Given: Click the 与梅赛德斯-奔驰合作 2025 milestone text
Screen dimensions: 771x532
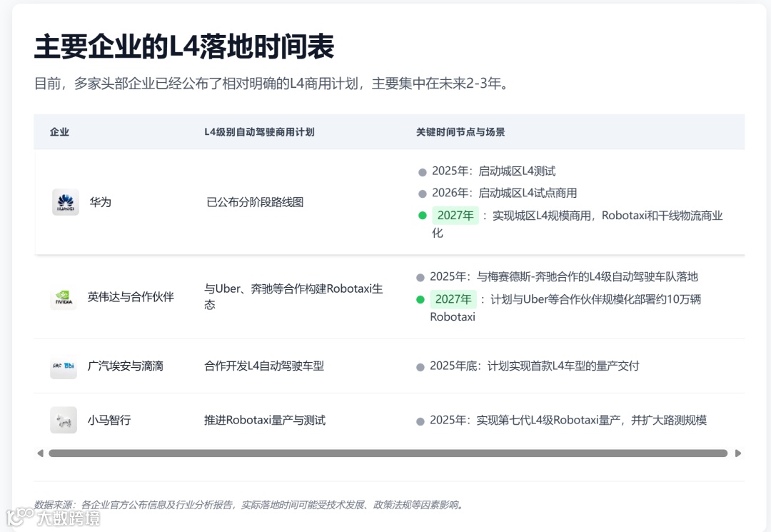Looking at the screenshot, I should [564, 277].
